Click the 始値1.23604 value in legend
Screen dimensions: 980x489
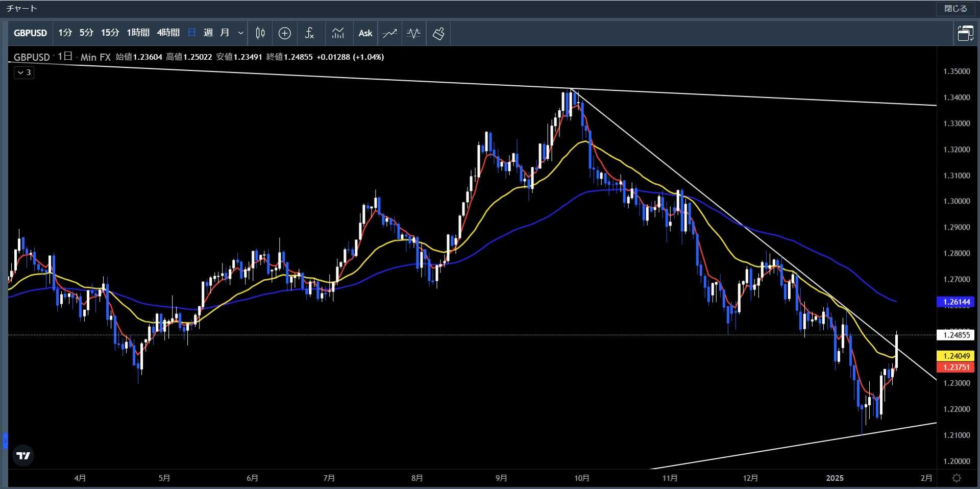(139, 57)
